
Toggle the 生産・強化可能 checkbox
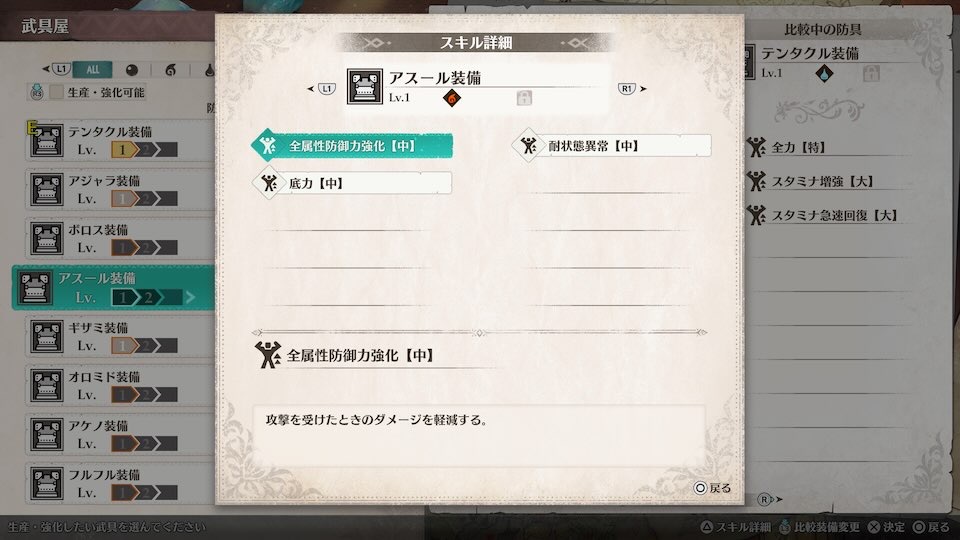(56, 92)
